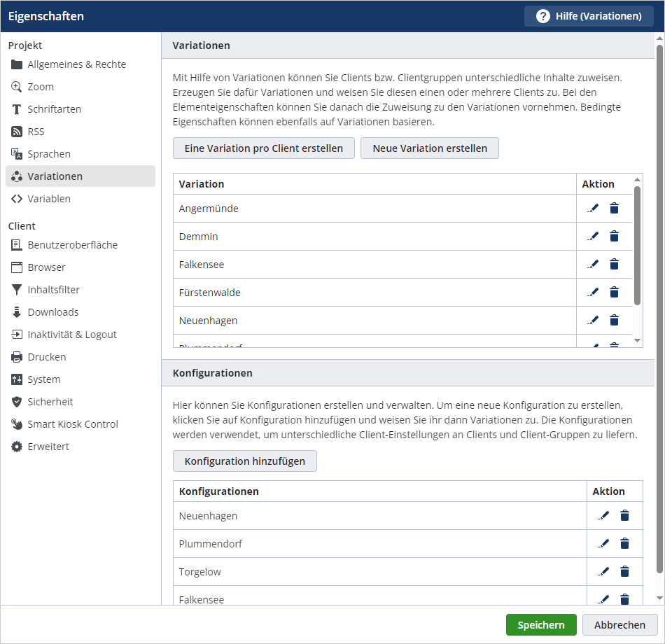Cancel the dialog with Abbrechen
Screen dimensions: 665x644
point(619,625)
